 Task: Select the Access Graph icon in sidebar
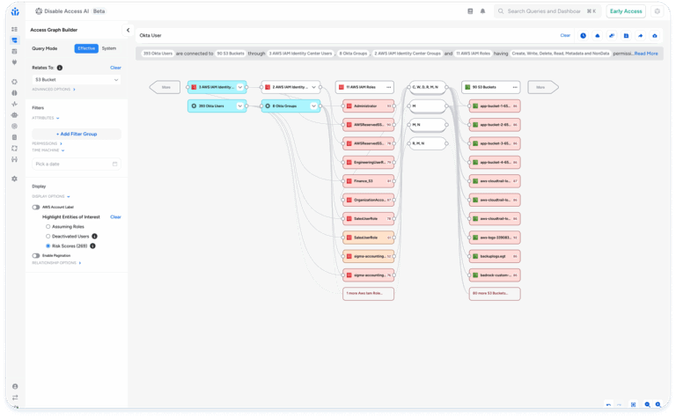pyautogui.click(x=15, y=40)
